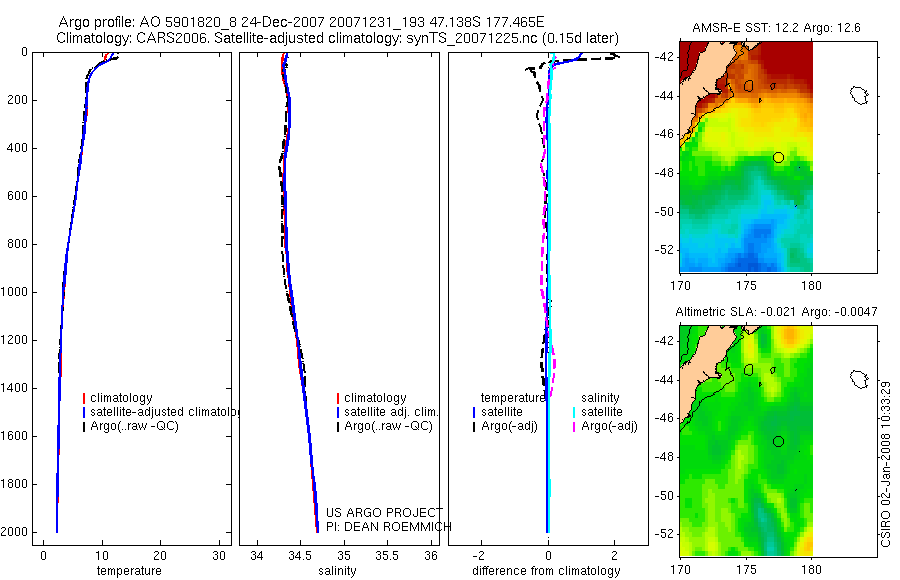Click 'climatology' in the temperature panel legend

point(121,398)
